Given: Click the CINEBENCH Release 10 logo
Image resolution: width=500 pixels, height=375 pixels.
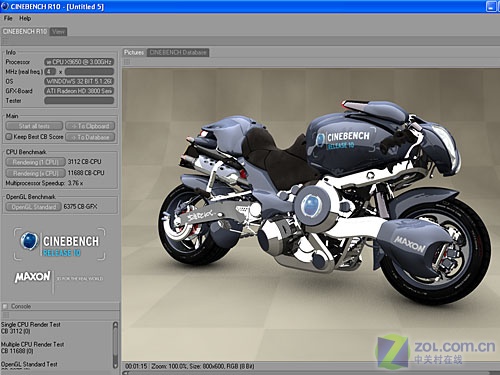Looking at the screenshot, I should pos(59,244).
